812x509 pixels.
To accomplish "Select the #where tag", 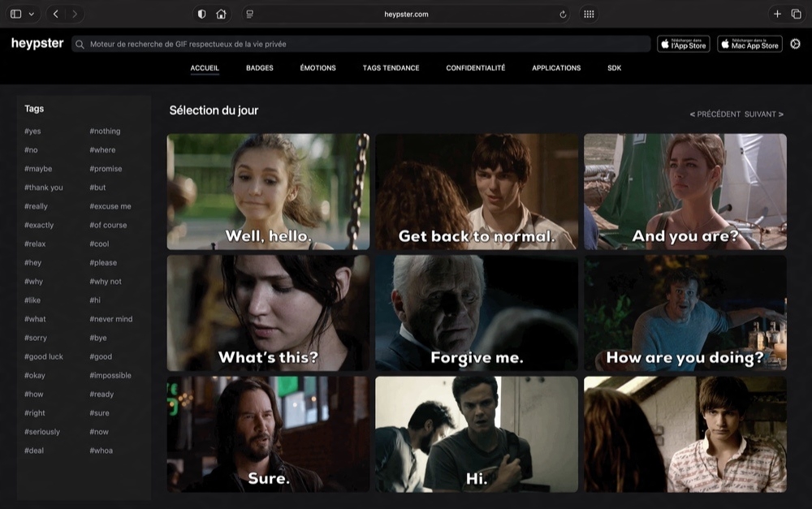I will (102, 149).
